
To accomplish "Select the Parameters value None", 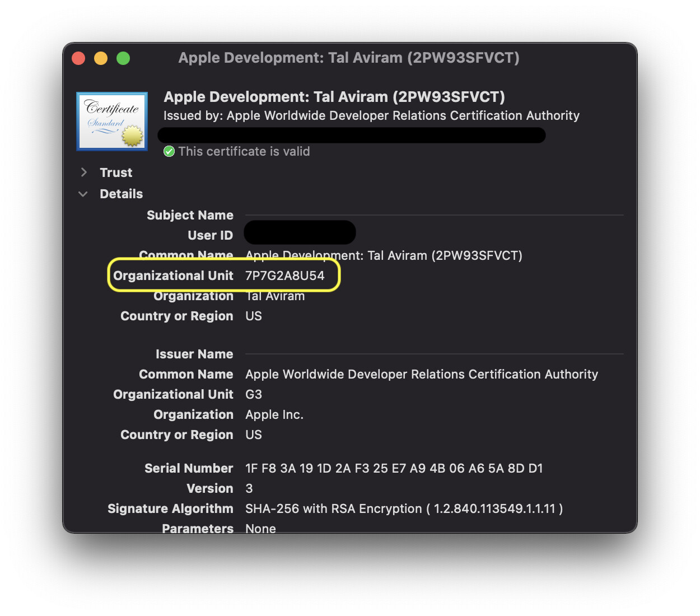I will pos(260,528).
